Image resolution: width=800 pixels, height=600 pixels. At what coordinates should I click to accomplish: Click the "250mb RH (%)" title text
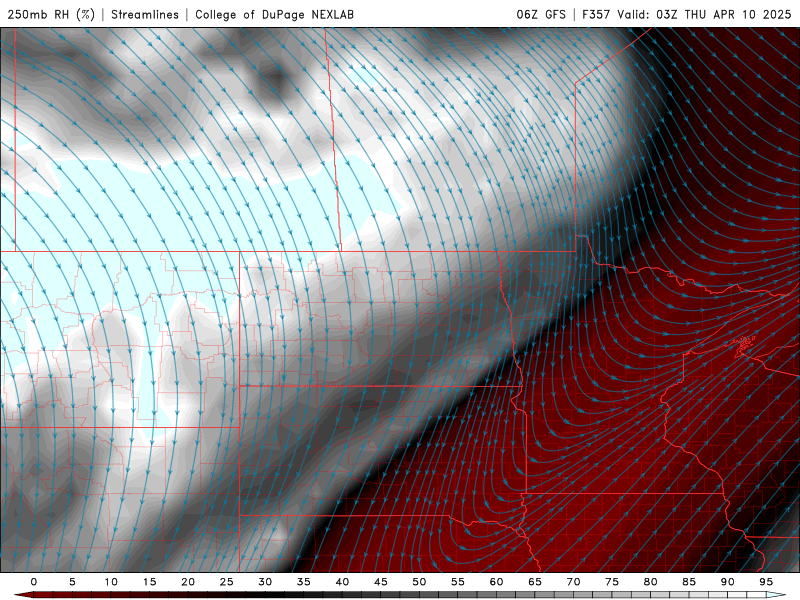(52, 15)
